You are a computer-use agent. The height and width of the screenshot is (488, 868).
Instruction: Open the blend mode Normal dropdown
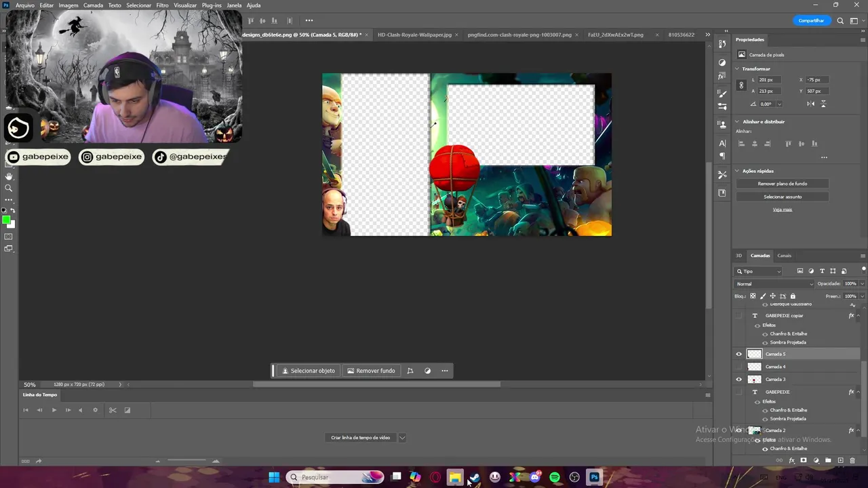click(x=774, y=284)
